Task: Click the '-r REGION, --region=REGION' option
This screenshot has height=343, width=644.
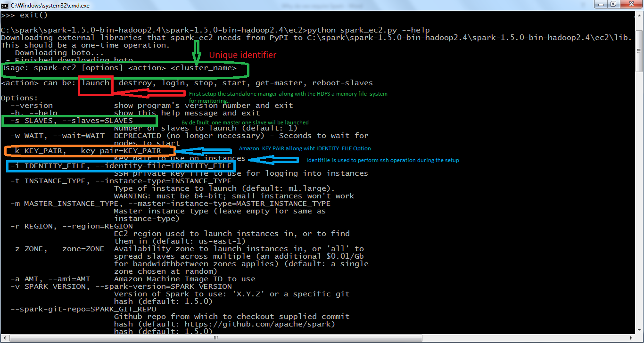Action: point(71,226)
